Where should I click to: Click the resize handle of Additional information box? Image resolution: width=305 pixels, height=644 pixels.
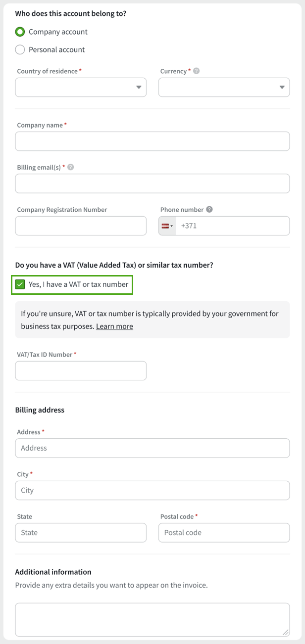[285, 632]
